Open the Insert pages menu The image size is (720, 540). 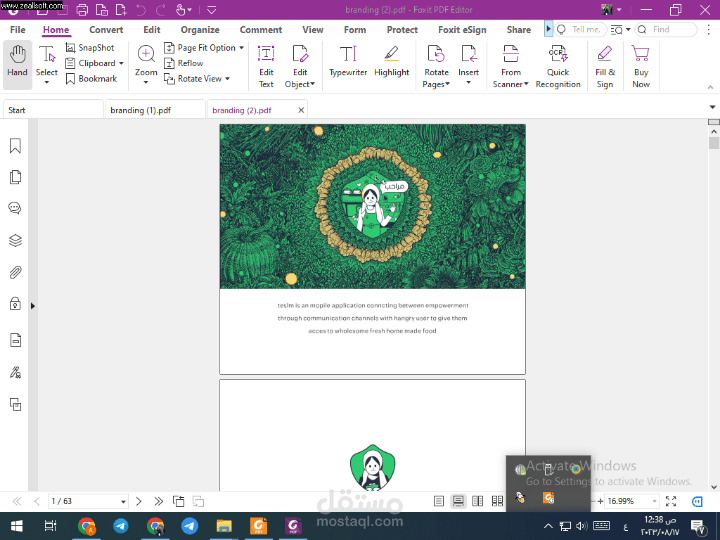[x=468, y=64]
